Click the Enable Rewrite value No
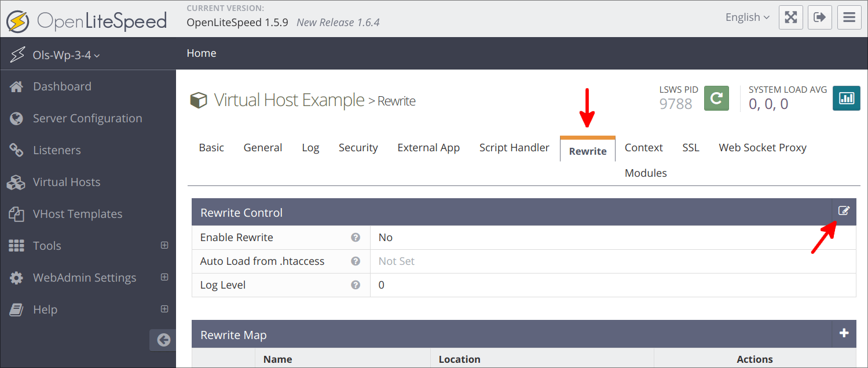The height and width of the screenshot is (368, 868). pos(386,238)
